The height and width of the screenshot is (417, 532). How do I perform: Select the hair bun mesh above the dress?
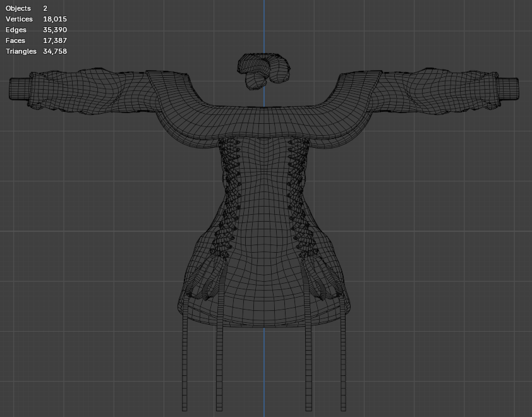click(x=263, y=71)
